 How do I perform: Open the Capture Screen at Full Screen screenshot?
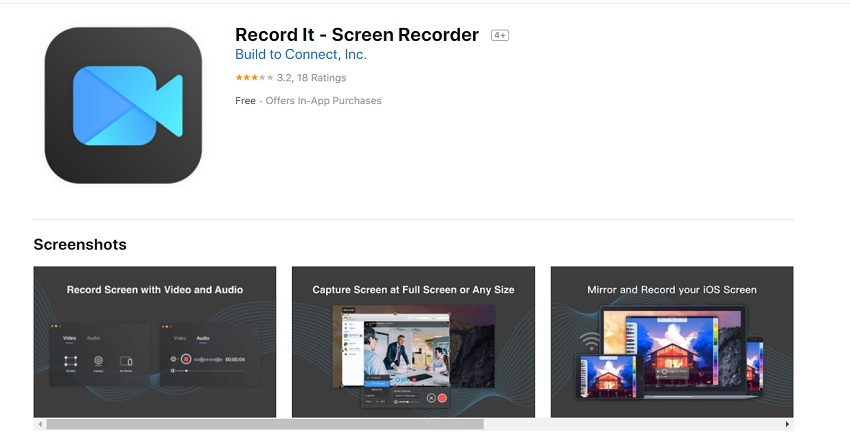(413, 341)
